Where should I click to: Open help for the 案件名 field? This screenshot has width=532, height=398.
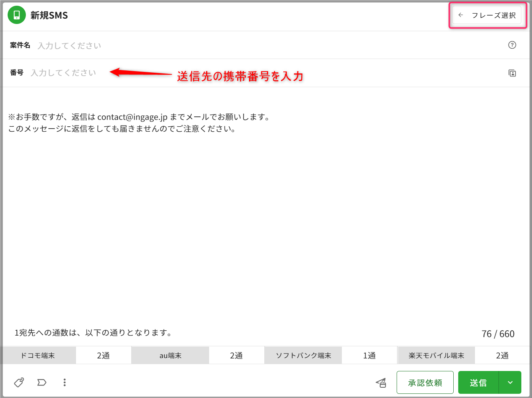(x=512, y=45)
